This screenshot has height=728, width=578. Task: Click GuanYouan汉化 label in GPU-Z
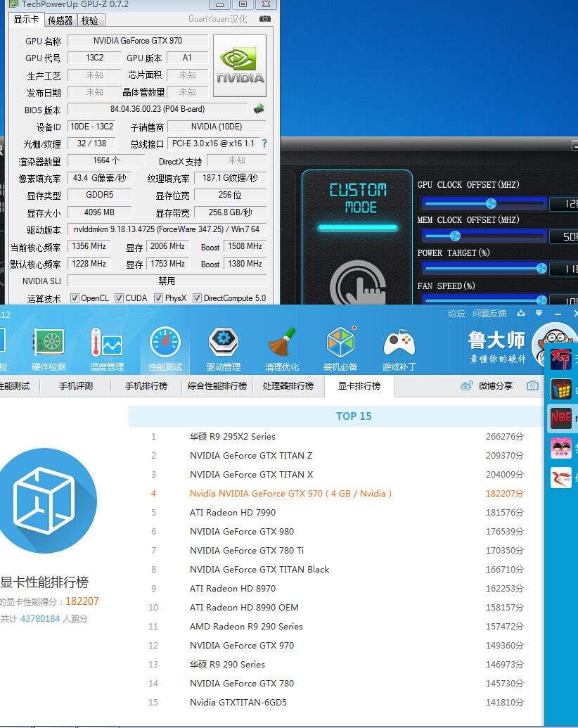(x=218, y=19)
